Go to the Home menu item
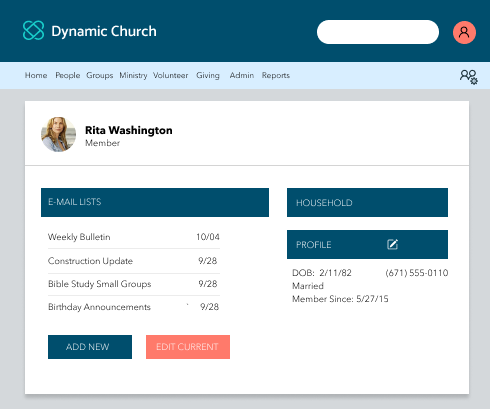The height and width of the screenshot is (409, 490). point(36,75)
